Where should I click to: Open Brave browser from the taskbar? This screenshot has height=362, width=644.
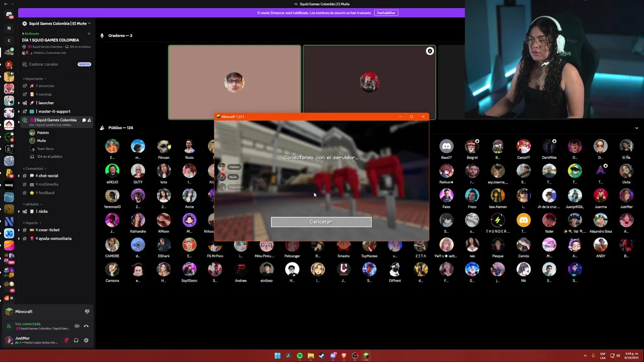344,356
